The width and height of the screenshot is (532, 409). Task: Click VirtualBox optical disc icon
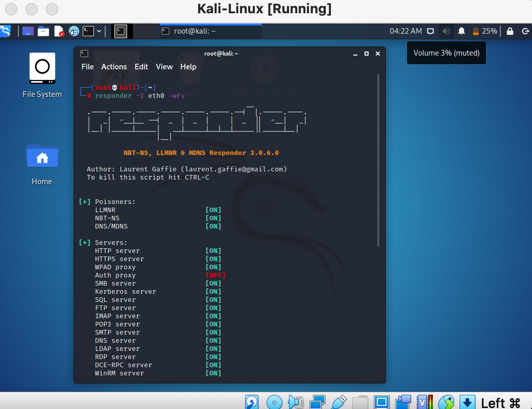[x=274, y=402]
